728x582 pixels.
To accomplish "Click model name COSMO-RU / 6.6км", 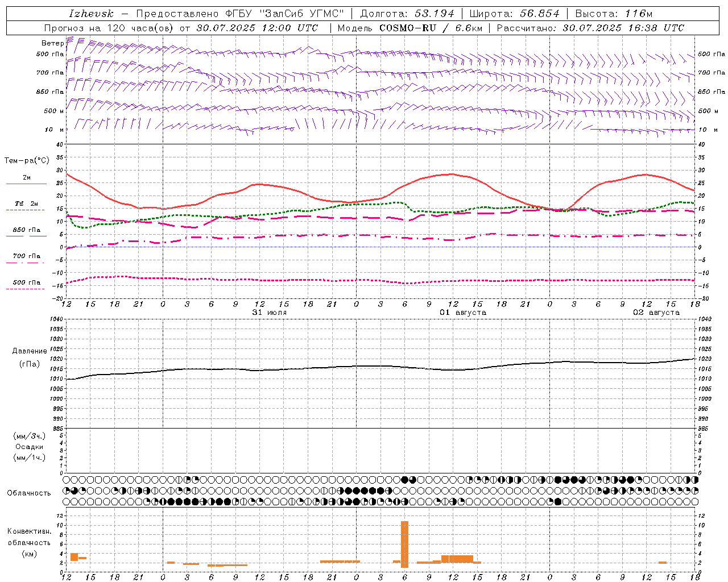I will (x=431, y=28).
